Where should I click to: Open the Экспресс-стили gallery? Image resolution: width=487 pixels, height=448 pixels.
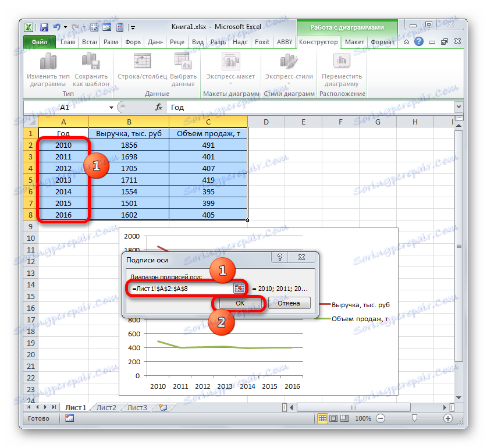tap(289, 69)
